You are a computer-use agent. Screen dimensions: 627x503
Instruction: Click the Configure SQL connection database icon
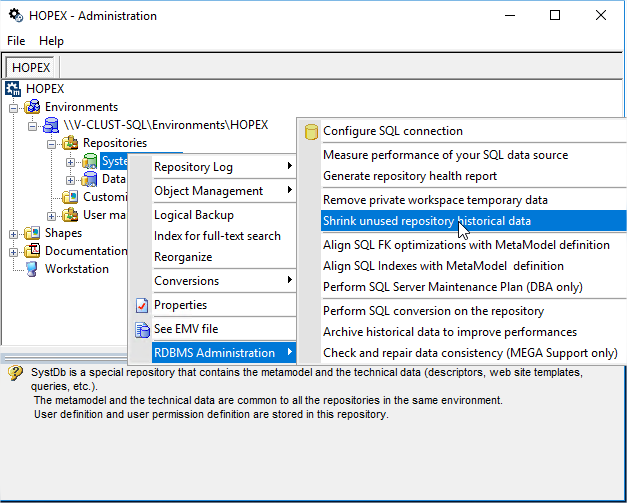pyautogui.click(x=311, y=131)
